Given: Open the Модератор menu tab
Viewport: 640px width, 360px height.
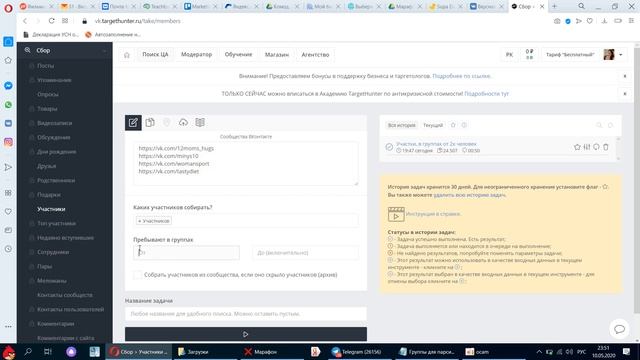Looking at the screenshot, I should click(x=196, y=54).
